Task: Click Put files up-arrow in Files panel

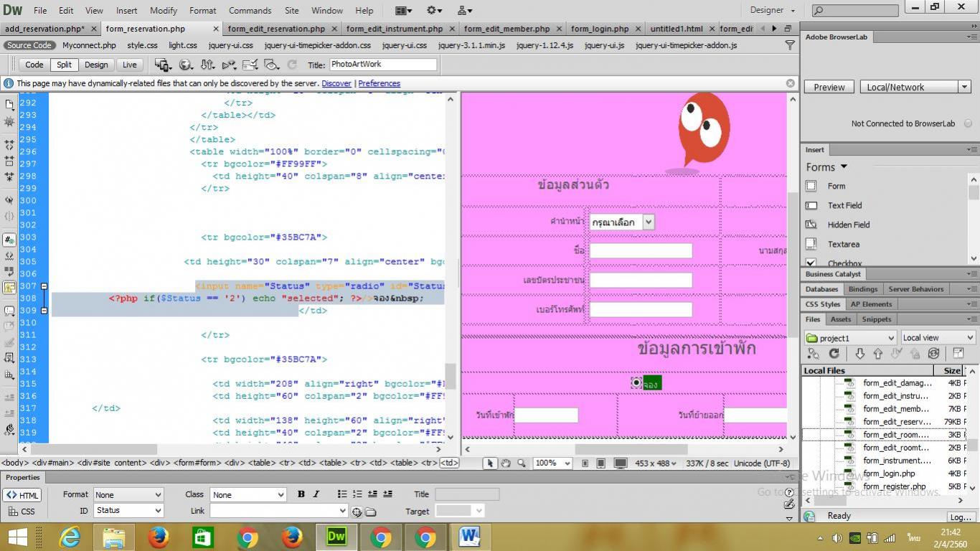Action: tap(877, 354)
